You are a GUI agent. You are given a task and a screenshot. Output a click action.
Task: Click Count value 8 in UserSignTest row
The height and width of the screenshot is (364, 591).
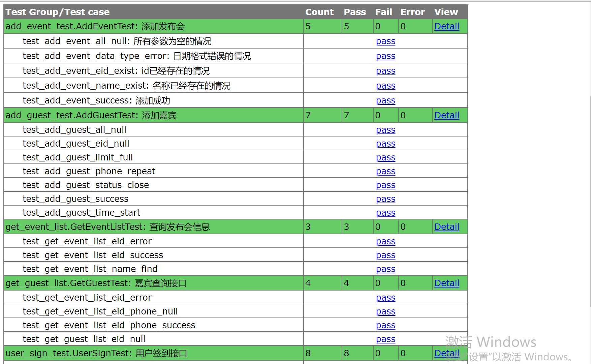pos(308,353)
